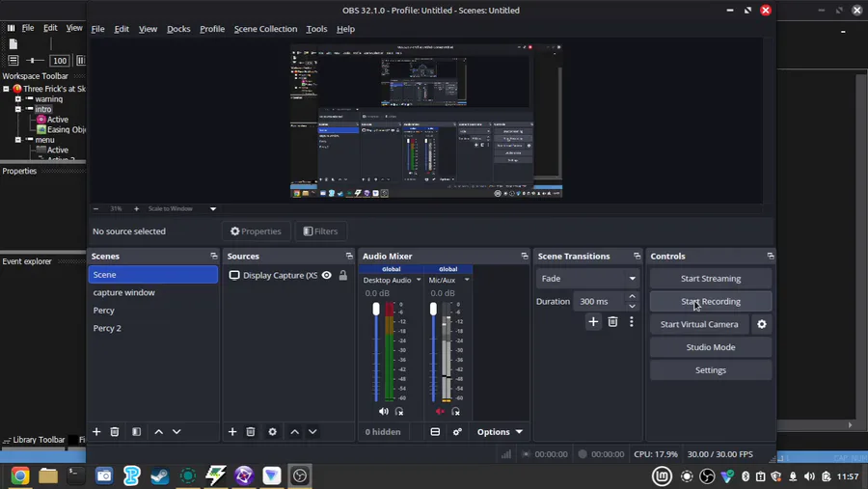Open Scene Collection menu
Viewport: 868px width, 489px height.
click(265, 29)
